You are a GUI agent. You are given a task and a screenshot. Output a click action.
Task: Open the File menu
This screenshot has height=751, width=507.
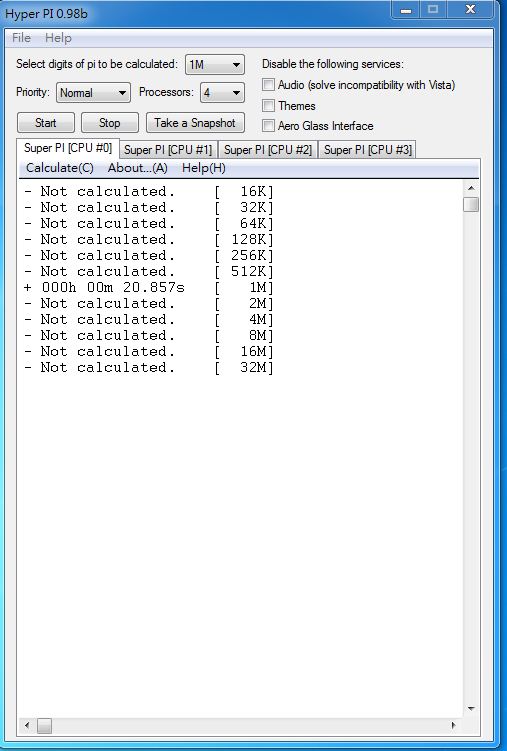[x=22, y=38]
